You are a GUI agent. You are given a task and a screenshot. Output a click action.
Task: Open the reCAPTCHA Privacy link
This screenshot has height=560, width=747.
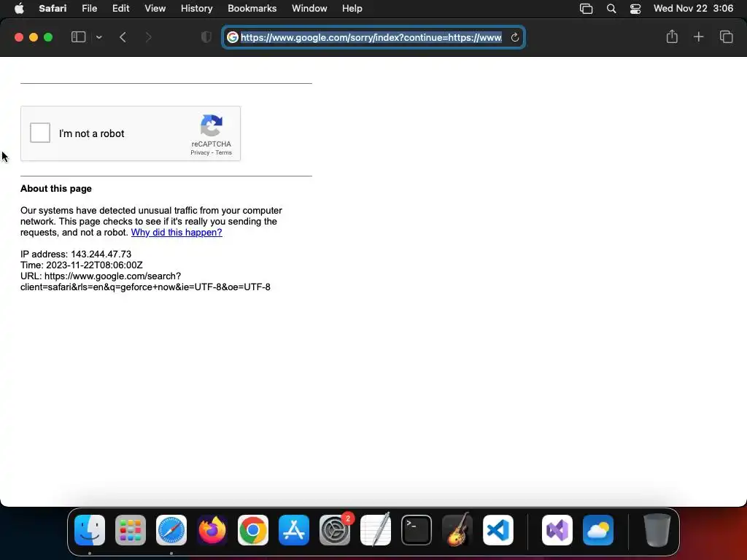coord(200,153)
